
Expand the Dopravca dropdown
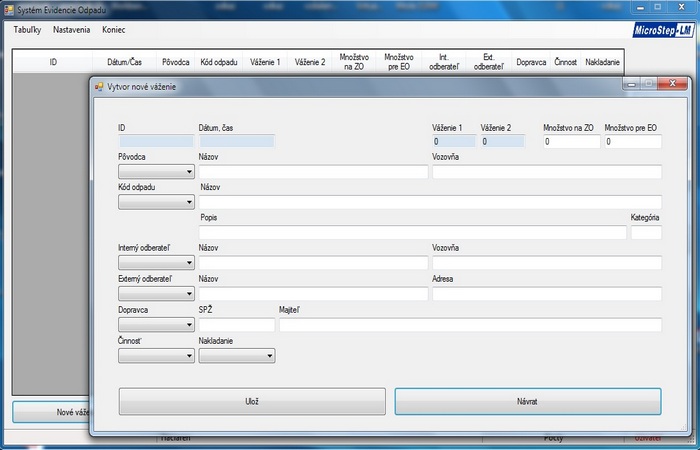tap(156, 325)
